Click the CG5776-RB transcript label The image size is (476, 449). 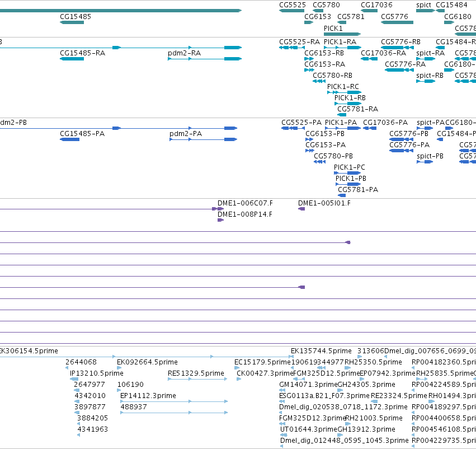400,42
